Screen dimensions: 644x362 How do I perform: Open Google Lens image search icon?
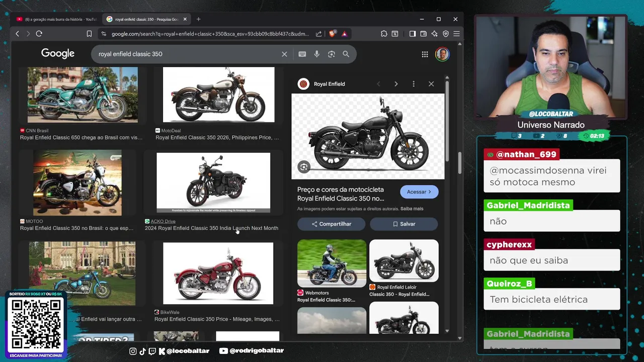click(x=332, y=54)
